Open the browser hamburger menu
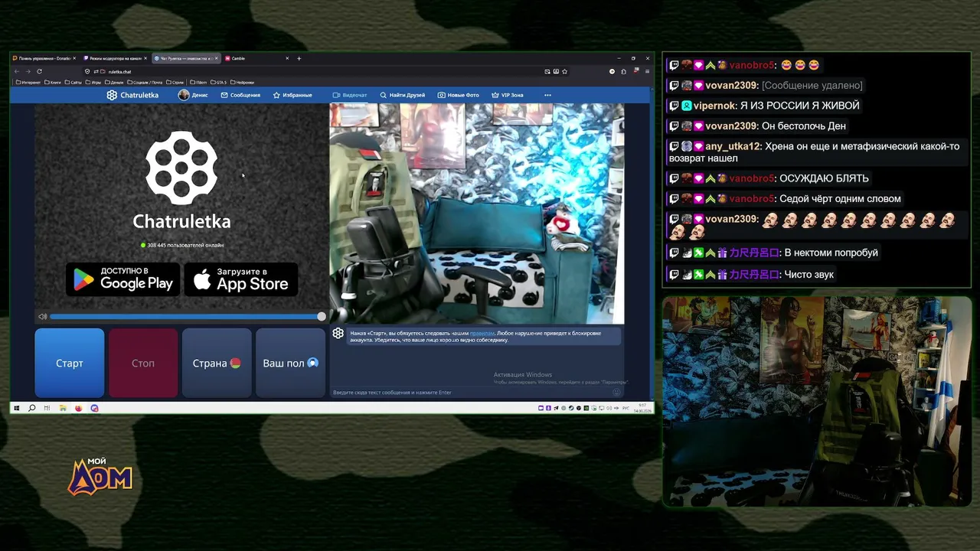980x551 pixels. point(647,71)
